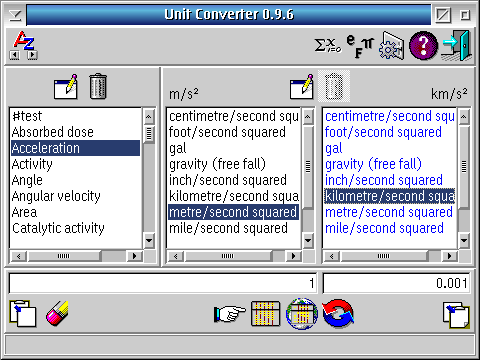Screen dimensions: 480x360
Task: Open window menu at title bar left
Action: 15,15
